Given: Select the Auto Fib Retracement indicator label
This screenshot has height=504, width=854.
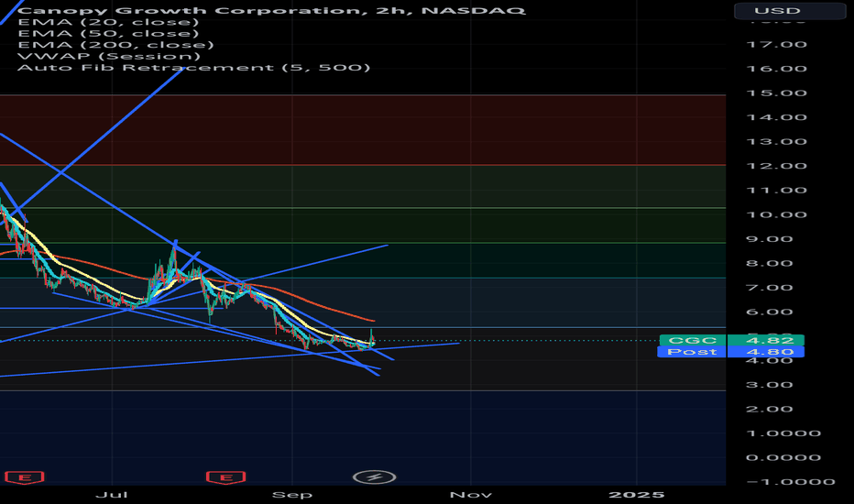Looking at the screenshot, I should click(x=194, y=68).
